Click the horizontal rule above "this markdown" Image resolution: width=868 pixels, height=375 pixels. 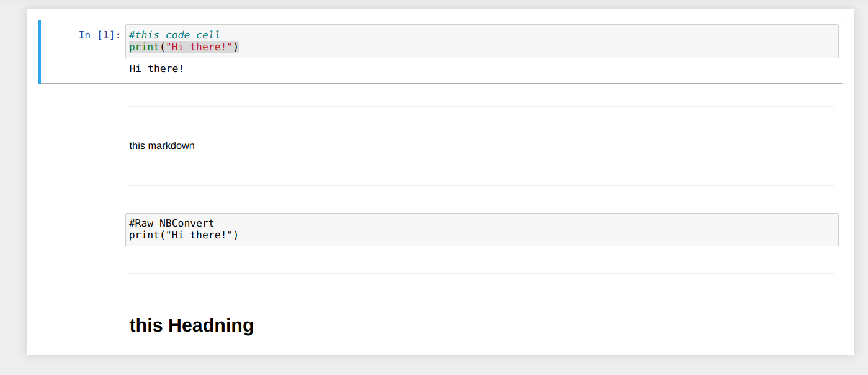pos(481,107)
